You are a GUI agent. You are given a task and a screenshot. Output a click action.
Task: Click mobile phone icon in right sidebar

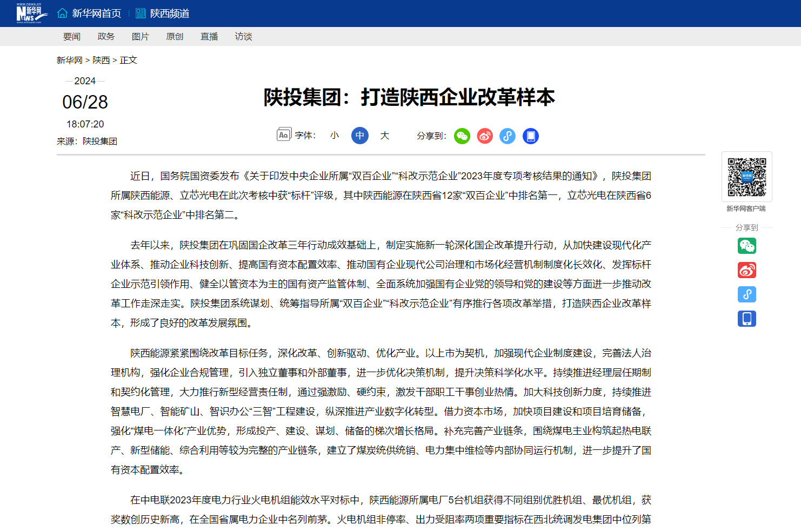click(747, 319)
